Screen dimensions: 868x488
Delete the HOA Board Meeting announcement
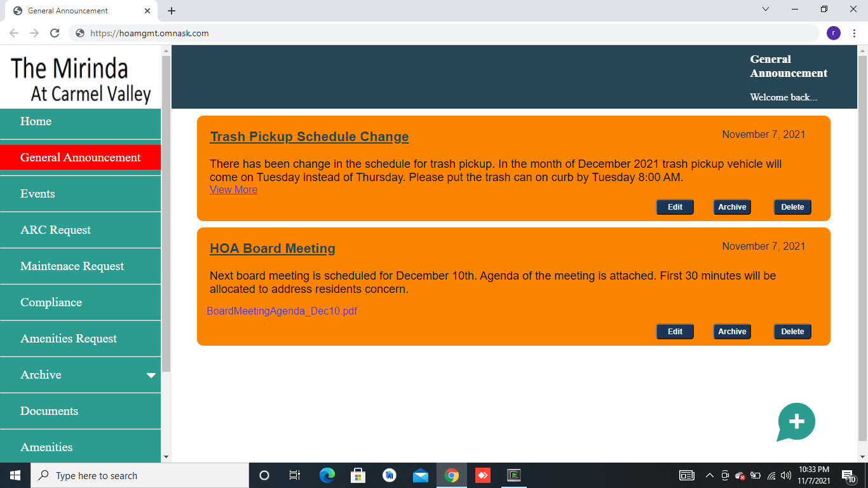tap(792, 332)
